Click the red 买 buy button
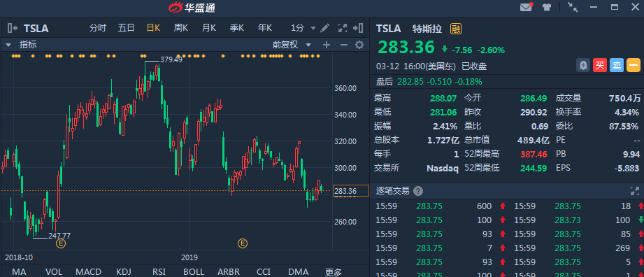The height and width of the screenshot is (277, 644). pos(600,65)
